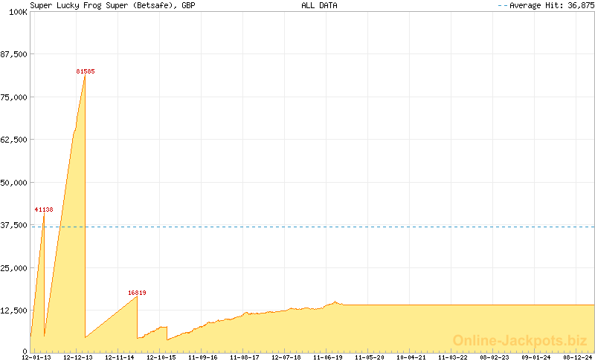Click the y-axis label 62,500
Viewport: 595px width, 364px height.
(x=14, y=140)
